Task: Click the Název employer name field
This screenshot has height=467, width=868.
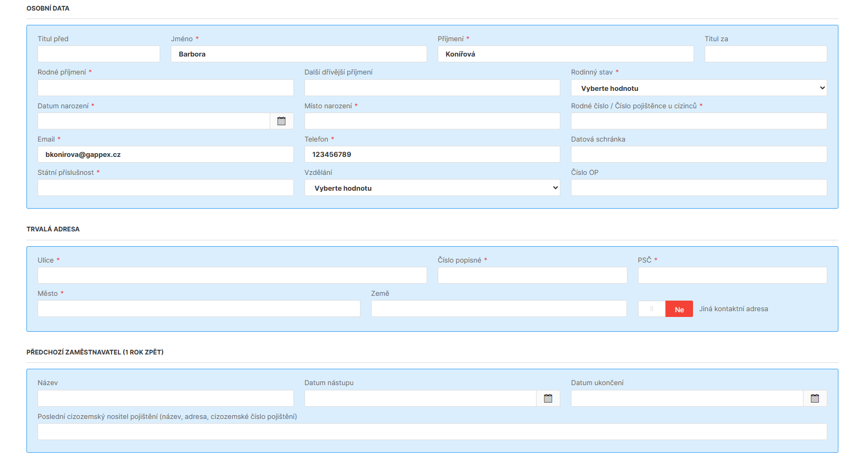Action: [165, 398]
